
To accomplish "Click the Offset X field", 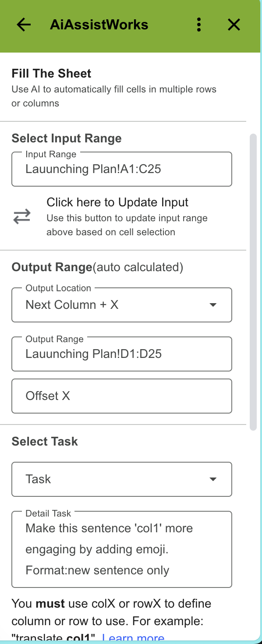I will (x=122, y=396).
